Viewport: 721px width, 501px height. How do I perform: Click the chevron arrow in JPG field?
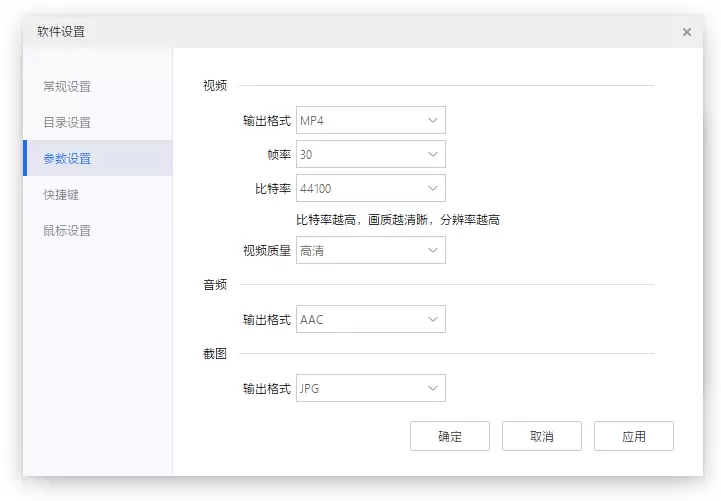433,388
